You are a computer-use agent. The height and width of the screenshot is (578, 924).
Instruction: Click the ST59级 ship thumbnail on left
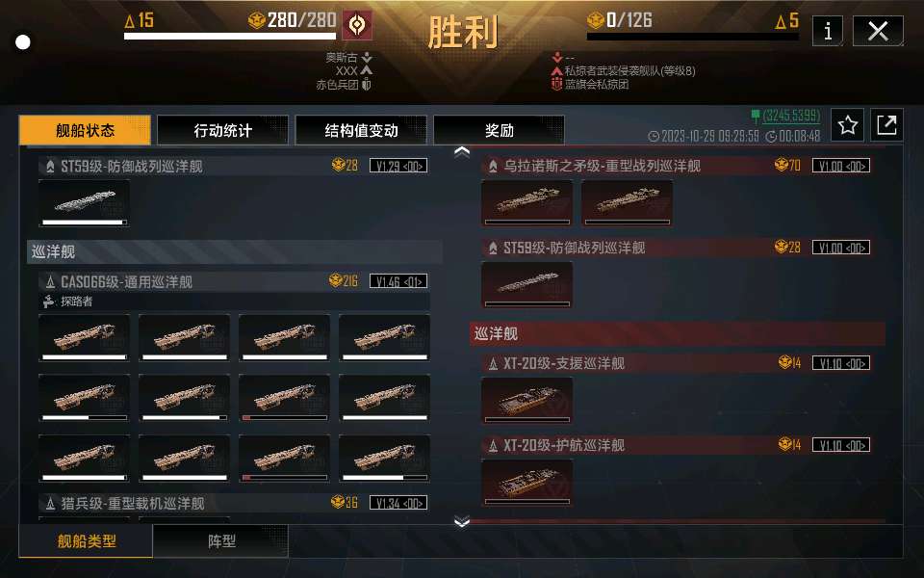point(85,203)
